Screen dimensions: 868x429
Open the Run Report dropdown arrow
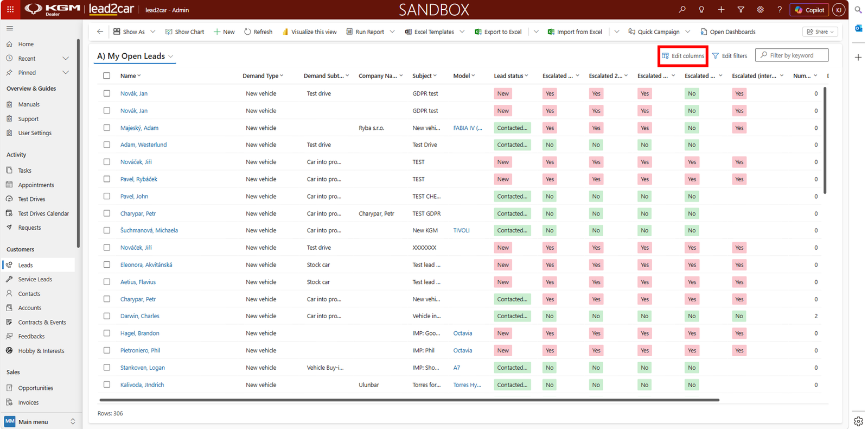392,31
